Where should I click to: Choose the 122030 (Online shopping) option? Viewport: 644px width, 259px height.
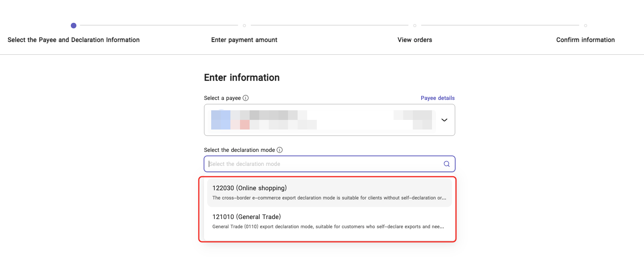click(250, 188)
